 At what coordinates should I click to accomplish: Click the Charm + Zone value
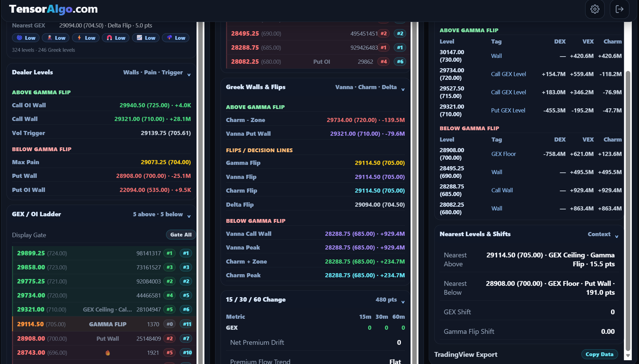pos(365,262)
